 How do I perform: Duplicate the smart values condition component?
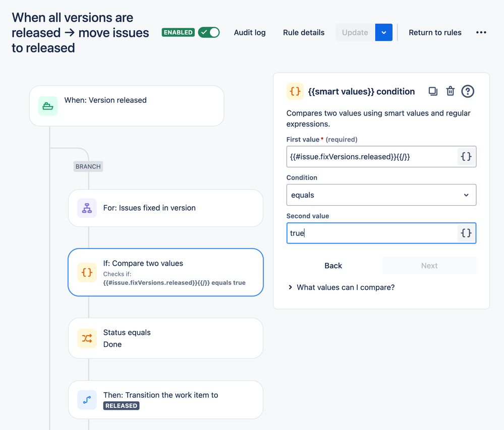tap(433, 91)
